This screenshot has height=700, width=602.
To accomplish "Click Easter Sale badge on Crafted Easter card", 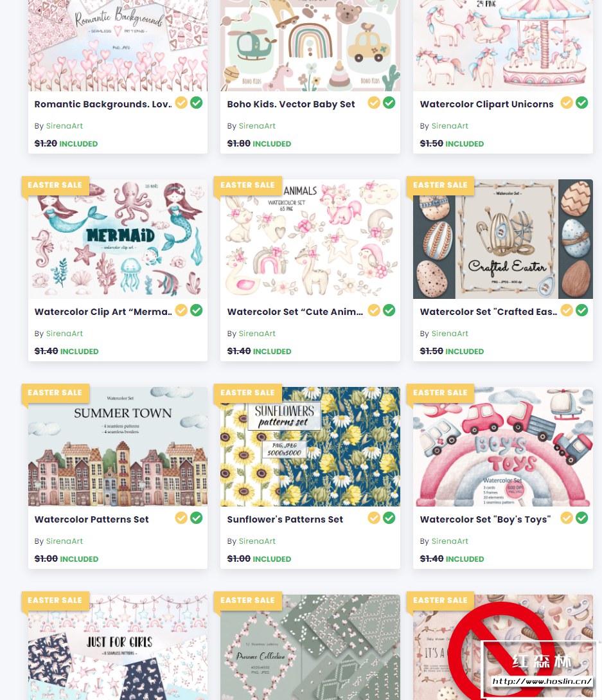I will [x=440, y=185].
